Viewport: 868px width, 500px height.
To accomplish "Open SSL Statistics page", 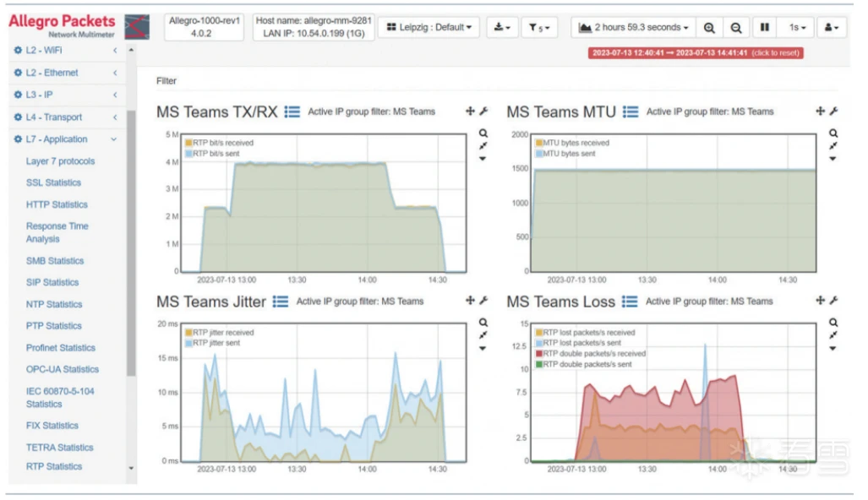I will [53, 182].
